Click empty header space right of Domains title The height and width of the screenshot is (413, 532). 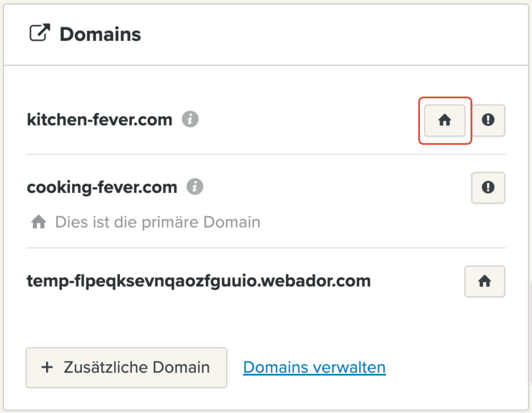click(334, 34)
